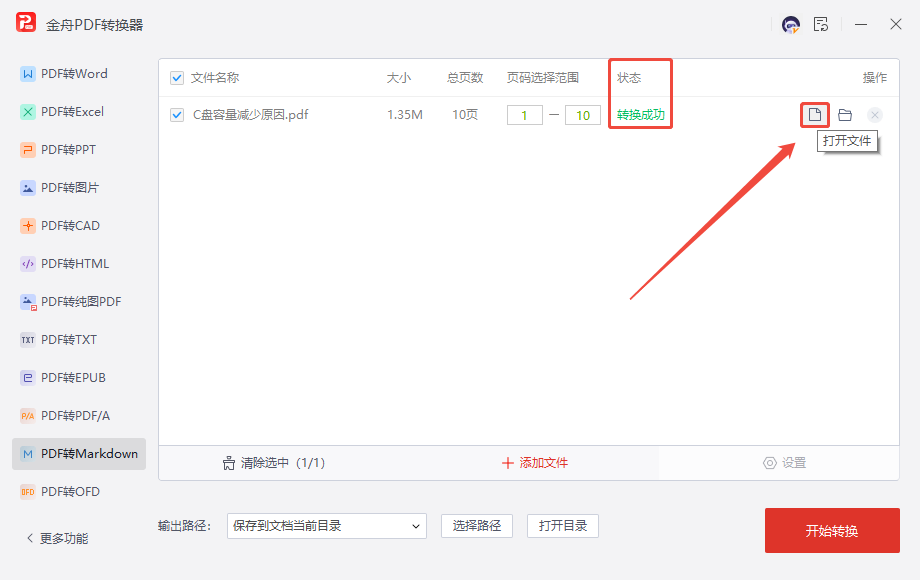Click the 操作 column header
The height and width of the screenshot is (580, 920).
point(875,78)
